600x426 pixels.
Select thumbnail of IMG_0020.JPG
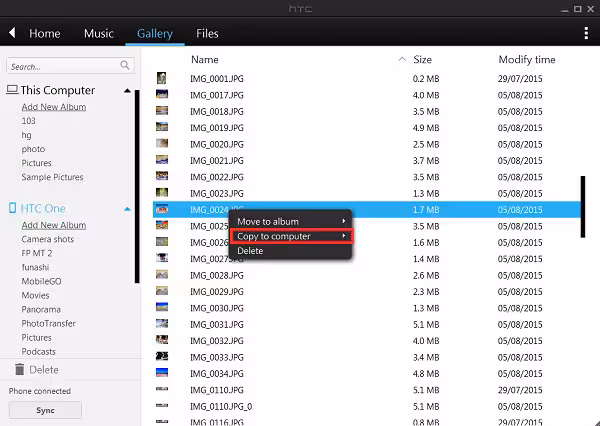click(162, 144)
